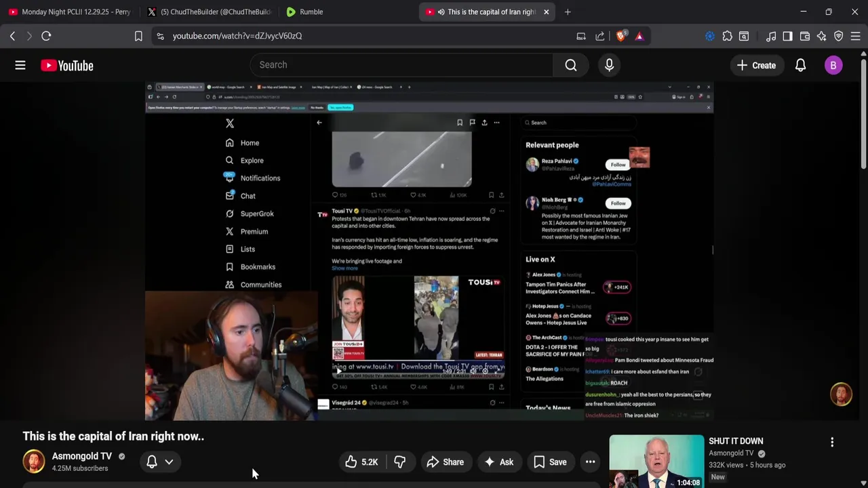Open YouTube notifications bell in header
Viewport: 868px width, 488px height.
(800, 65)
